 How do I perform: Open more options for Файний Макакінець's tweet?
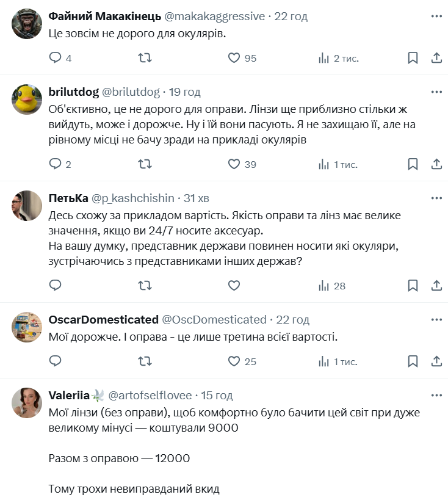tap(436, 16)
